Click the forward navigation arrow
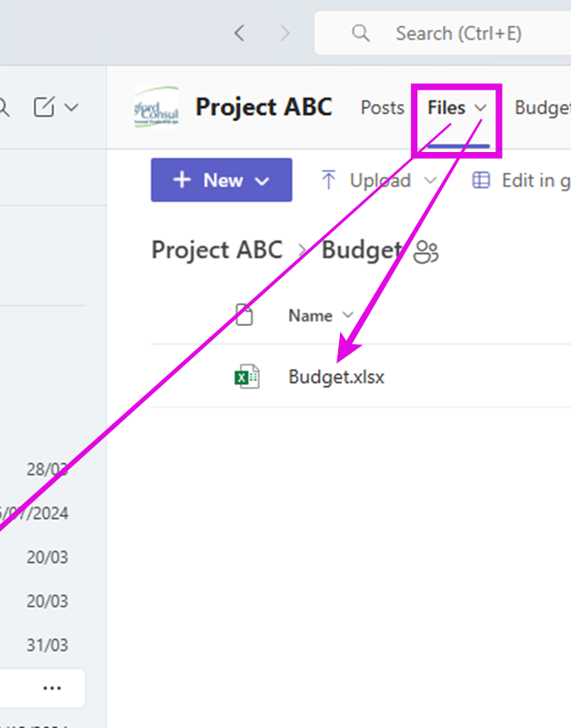This screenshot has height=728, width=571. [285, 33]
